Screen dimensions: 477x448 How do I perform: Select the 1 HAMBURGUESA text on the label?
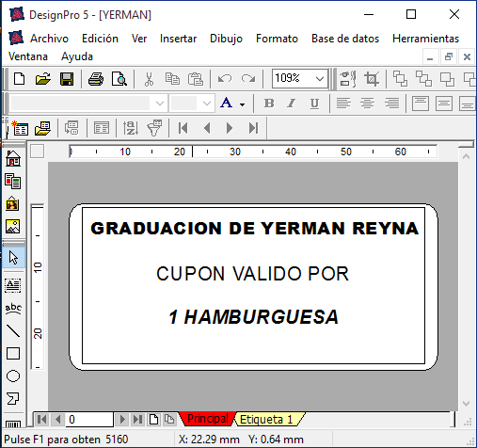pyautogui.click(x=253, y=317)
